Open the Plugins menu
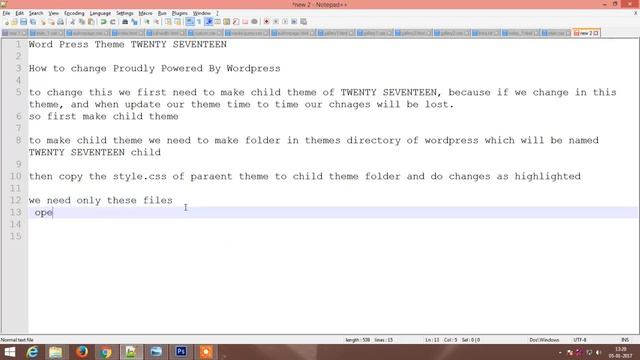640x360 pixels. pos(180,13)
